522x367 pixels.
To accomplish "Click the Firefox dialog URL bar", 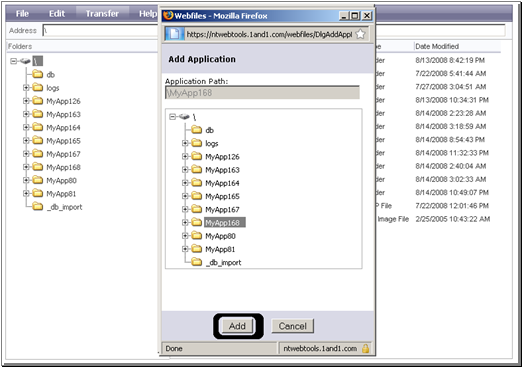I will click(267, 34).
